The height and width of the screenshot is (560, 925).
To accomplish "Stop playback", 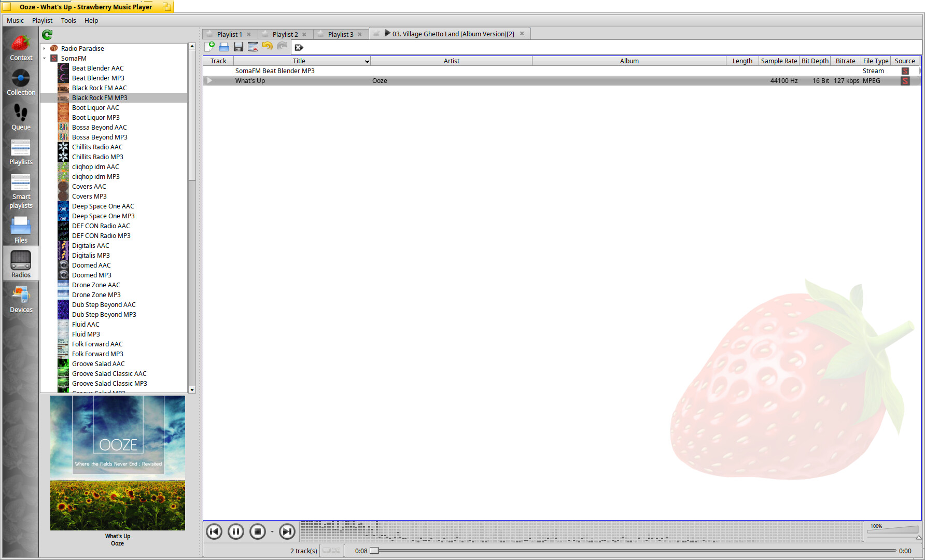I will point(258,531).
